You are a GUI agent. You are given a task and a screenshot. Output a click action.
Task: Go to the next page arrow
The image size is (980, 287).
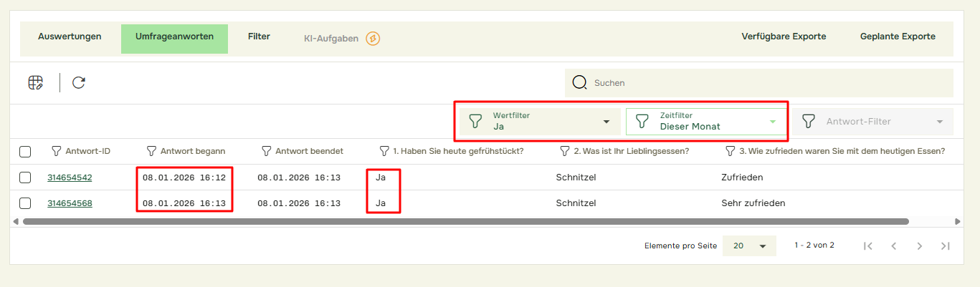click(920, 245)
